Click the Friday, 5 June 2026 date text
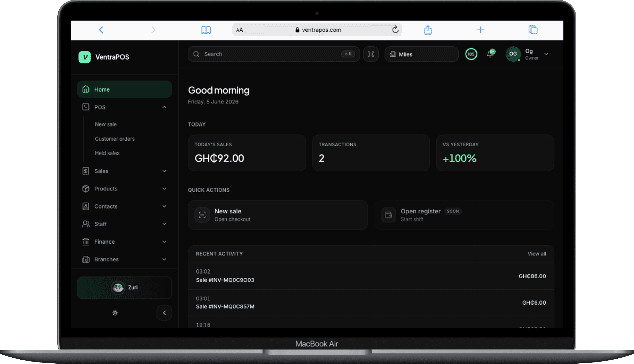Screen dimensions: 634x364 213,102
